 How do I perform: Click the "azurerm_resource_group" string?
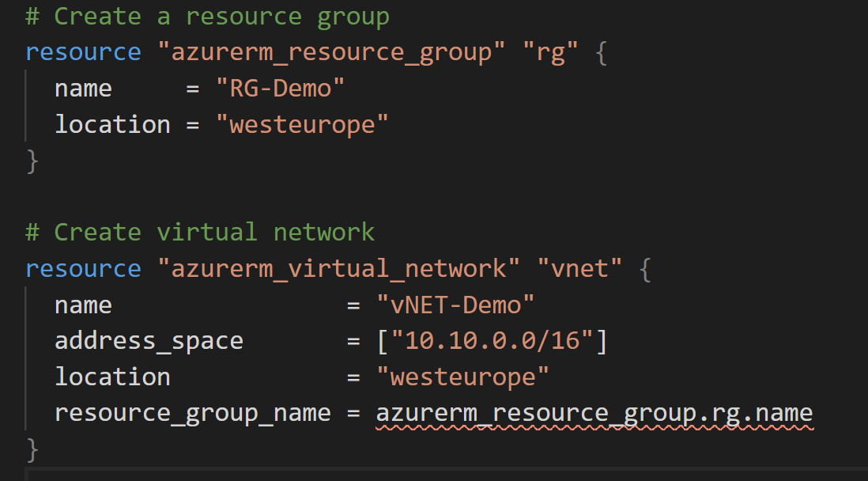pyautogui.click(x=331, y=53)
